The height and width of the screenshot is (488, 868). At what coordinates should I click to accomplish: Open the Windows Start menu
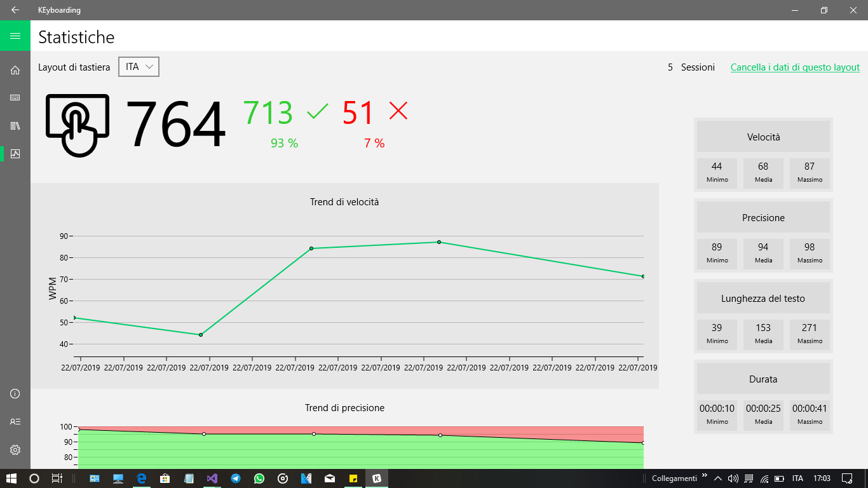coord(10,478)
